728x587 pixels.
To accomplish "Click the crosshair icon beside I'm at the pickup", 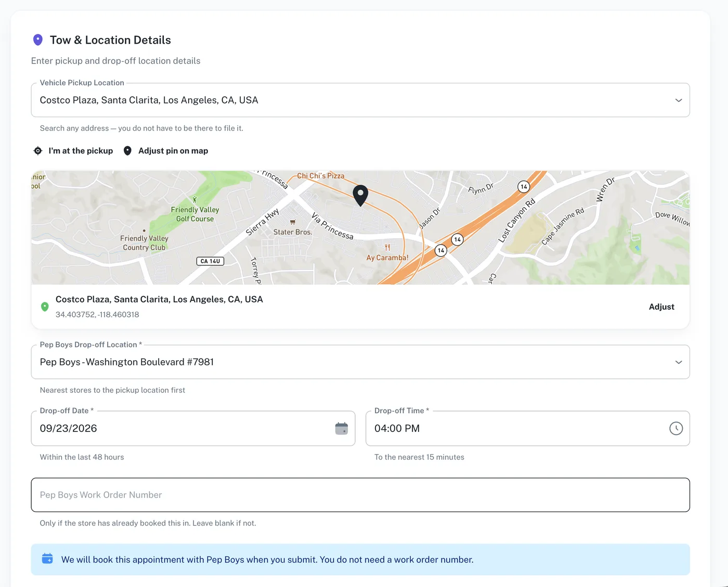I will click(38, 151).
